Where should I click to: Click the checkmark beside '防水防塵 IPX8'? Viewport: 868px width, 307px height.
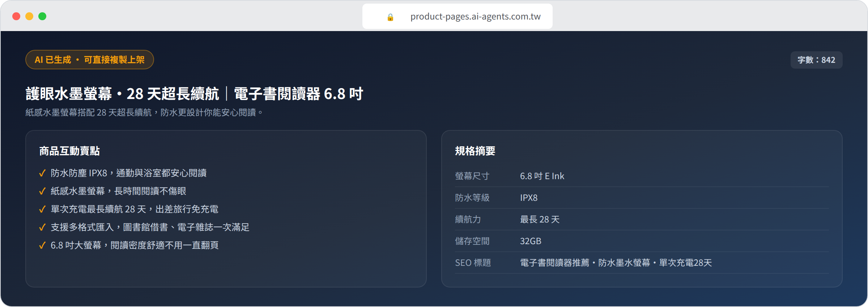[x=42, y=173]
